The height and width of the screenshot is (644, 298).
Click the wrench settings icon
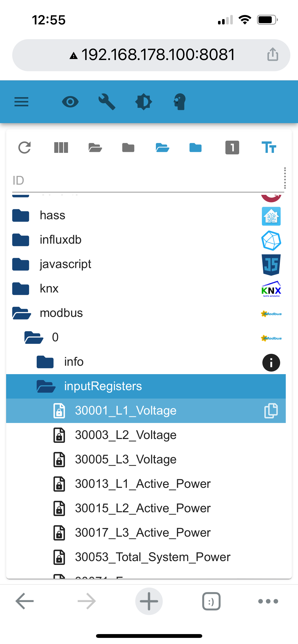(x=107, y=102)
